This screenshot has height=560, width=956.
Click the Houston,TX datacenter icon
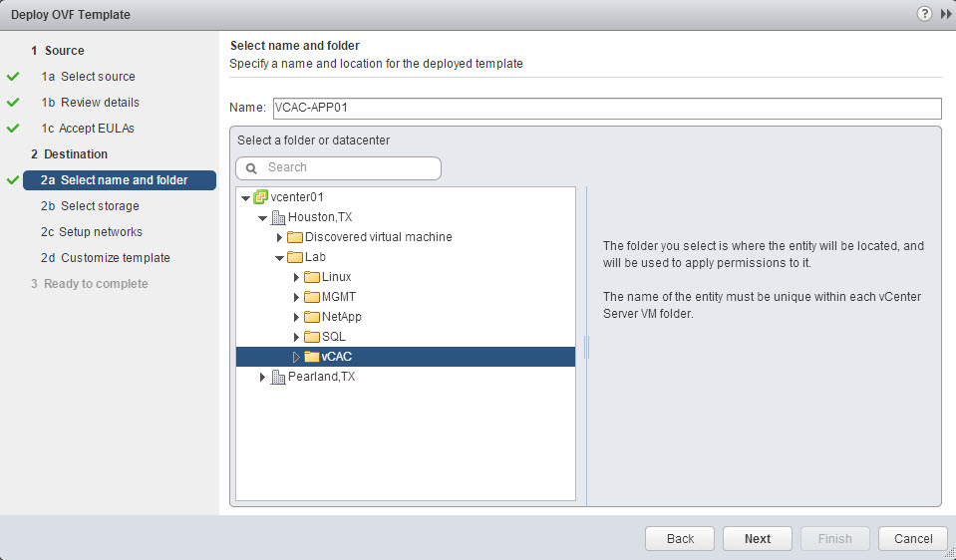[278, 217]
